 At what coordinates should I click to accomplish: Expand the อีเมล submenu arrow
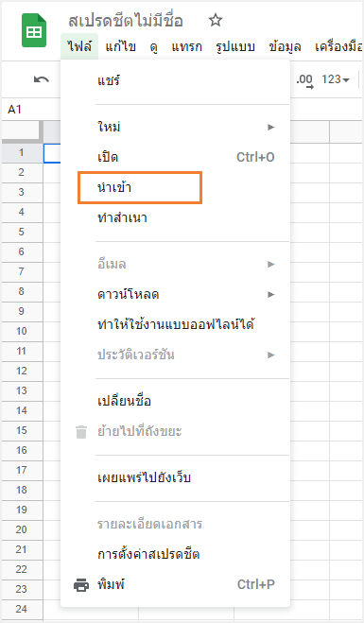[x=270, y=264]
